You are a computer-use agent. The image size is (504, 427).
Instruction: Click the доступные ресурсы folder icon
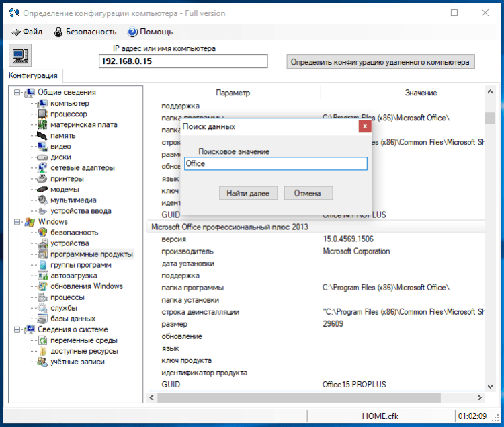pos(42,351)
